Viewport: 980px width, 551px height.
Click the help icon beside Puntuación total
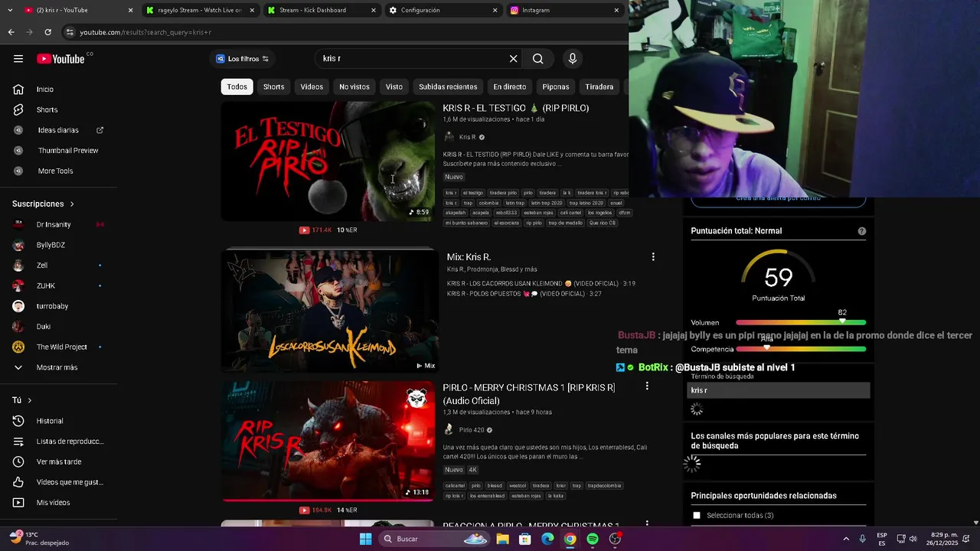862,231
